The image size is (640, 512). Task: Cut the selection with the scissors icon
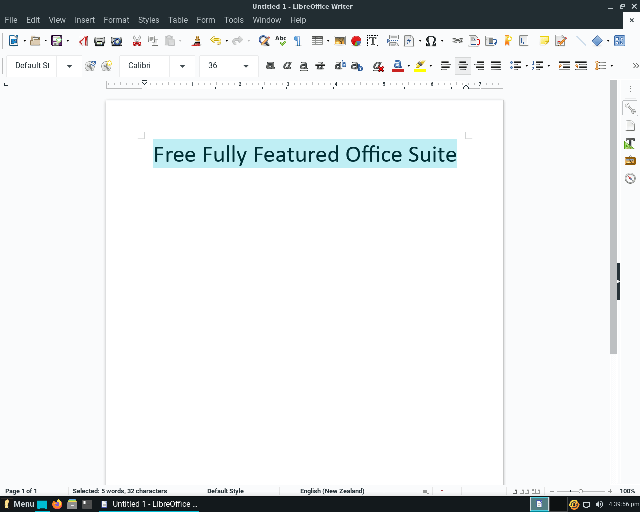coord(137,41)
